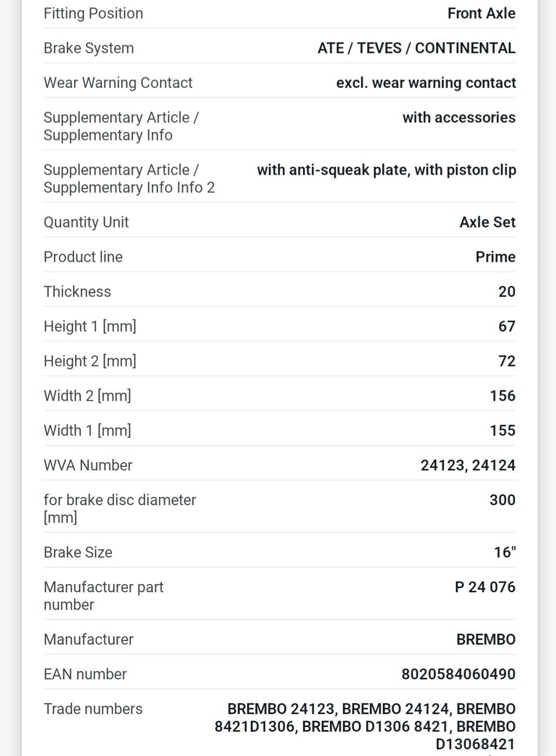This screenshot has width=556, height=756.
Task: Click the Width 1 value 155
Action: 503,430
